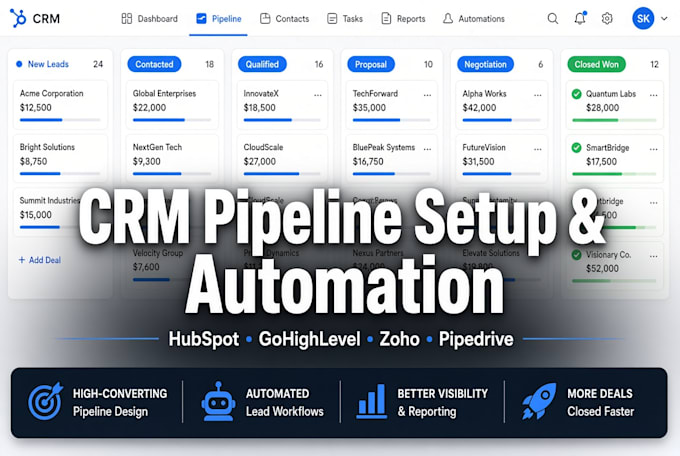Open the SmartBridge card options menu

tap(654, 149)
